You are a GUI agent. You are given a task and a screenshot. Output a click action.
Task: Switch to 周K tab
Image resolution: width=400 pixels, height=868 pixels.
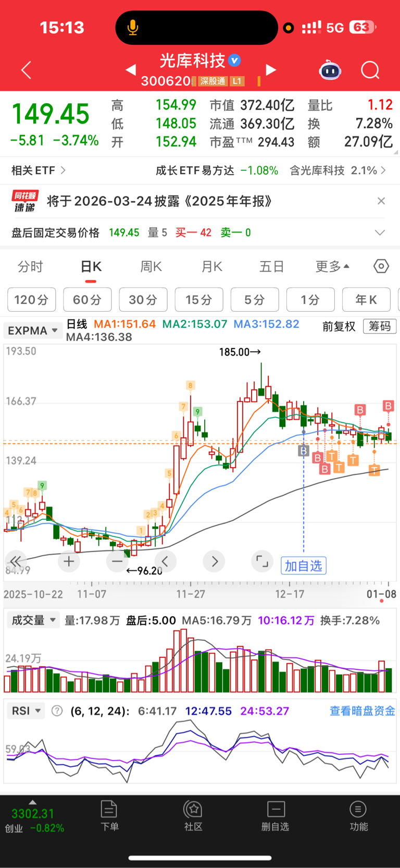[x=151, y=266]
